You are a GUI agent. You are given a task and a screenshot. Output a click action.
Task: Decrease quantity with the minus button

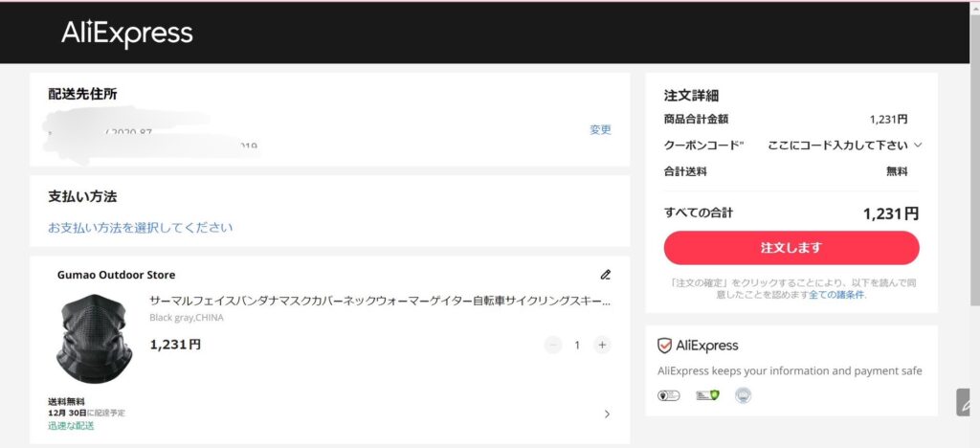[553, 345]
